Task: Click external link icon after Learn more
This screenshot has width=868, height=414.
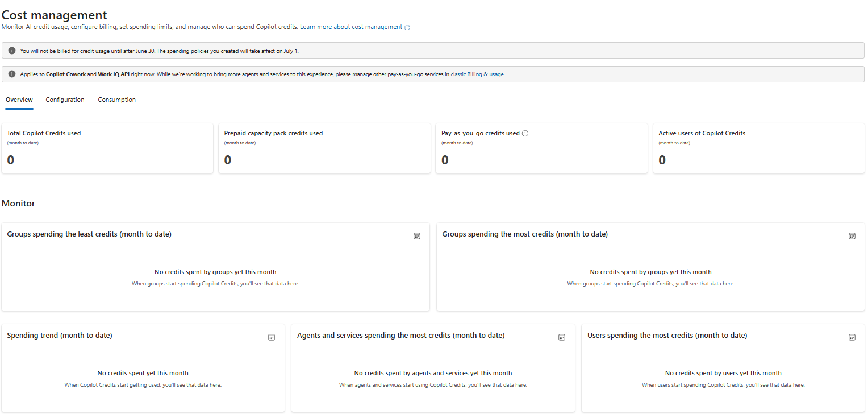Action: coord(407,27)
